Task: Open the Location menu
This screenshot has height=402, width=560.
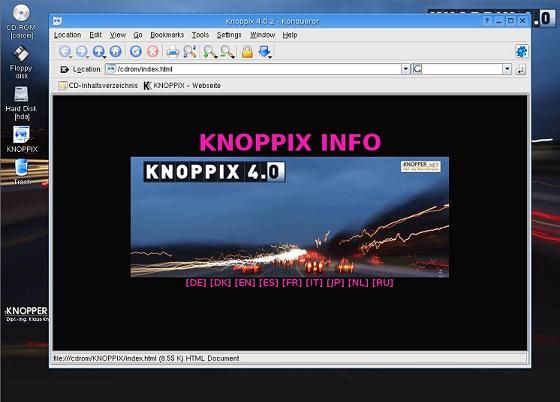Action: click(x=68, y=35)
